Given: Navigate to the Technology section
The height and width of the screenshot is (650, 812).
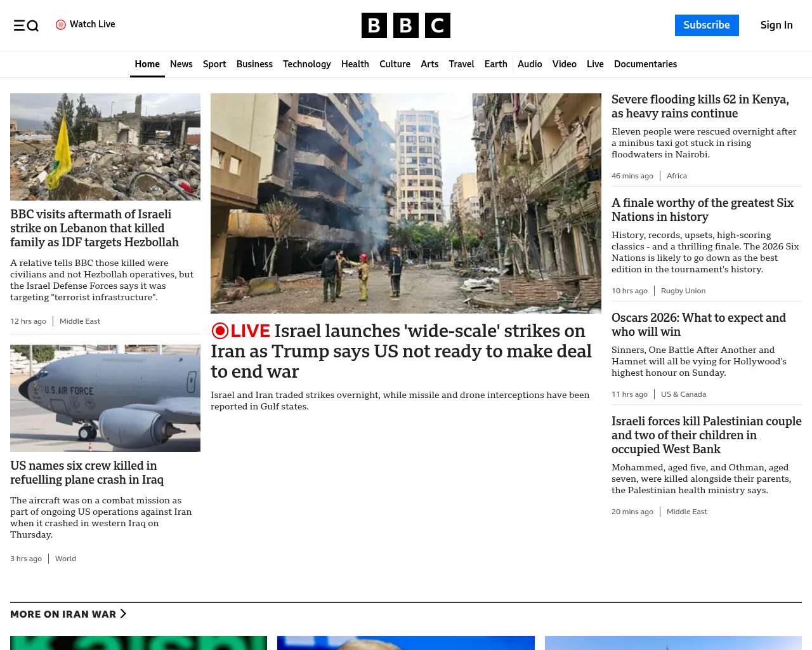Looking at the screenshot, I should pos(307,64).
